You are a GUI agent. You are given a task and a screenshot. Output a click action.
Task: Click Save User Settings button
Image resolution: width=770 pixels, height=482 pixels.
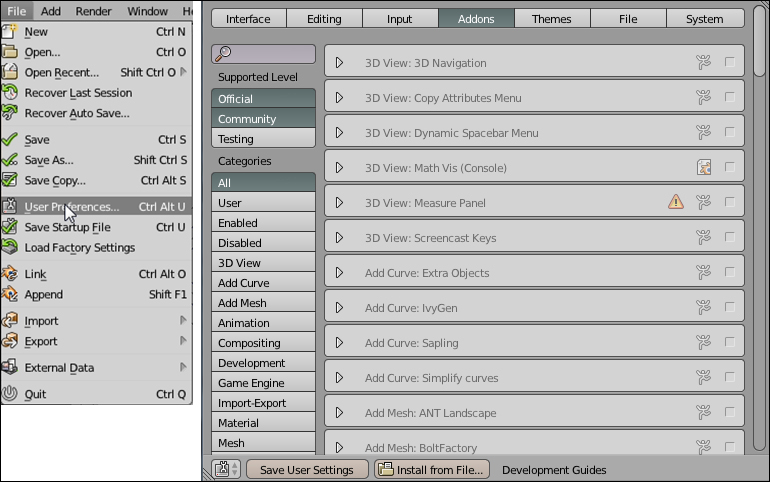[x=307, y=469]
